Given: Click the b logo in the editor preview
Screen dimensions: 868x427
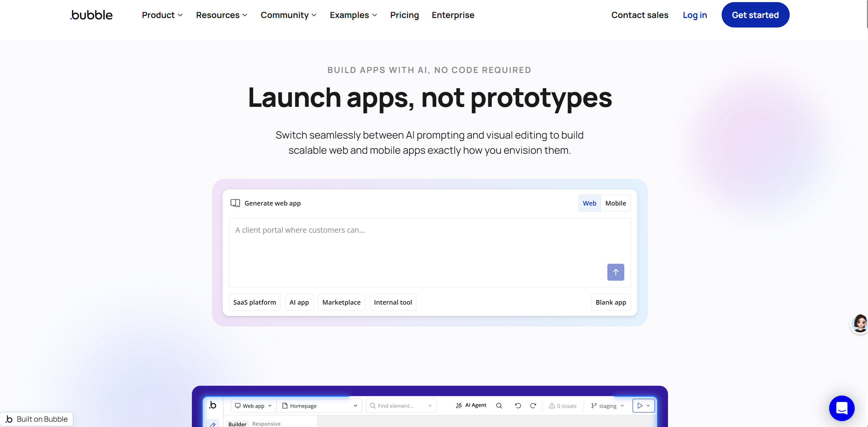Looking at the screenshot, I should click(213, 405).
